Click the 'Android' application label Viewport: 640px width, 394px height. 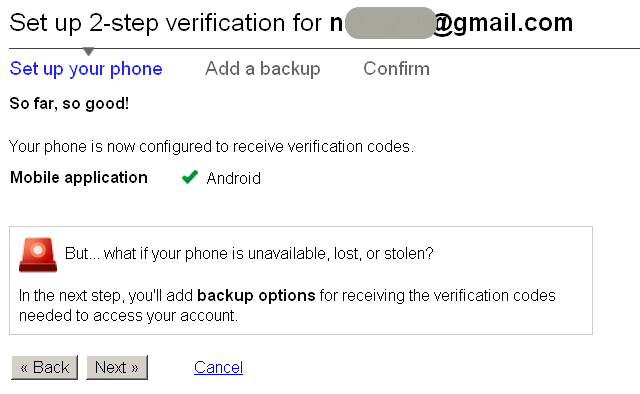(233, 178)
